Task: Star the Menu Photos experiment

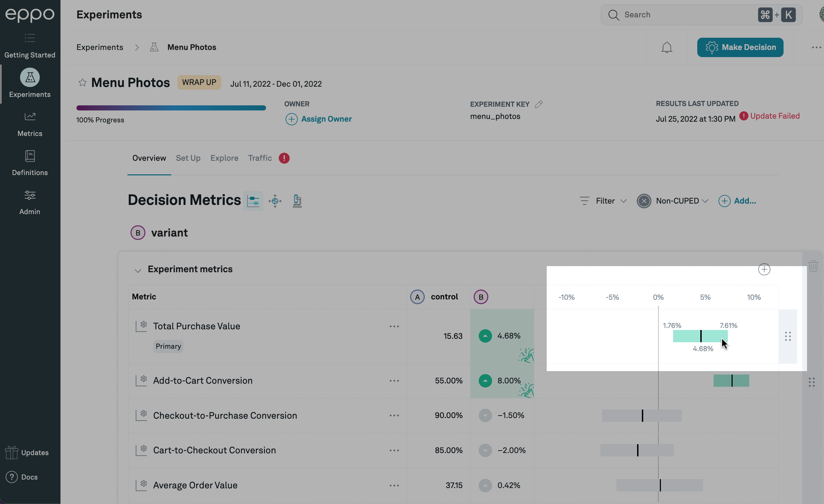Action: pyautogui.click(x=82, y=83)
